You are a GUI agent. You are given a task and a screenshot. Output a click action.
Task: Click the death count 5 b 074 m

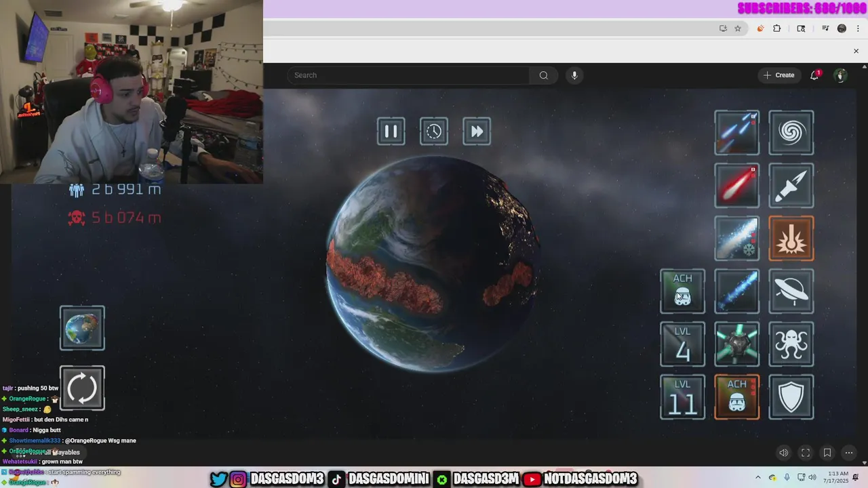[x=126, y=218]
